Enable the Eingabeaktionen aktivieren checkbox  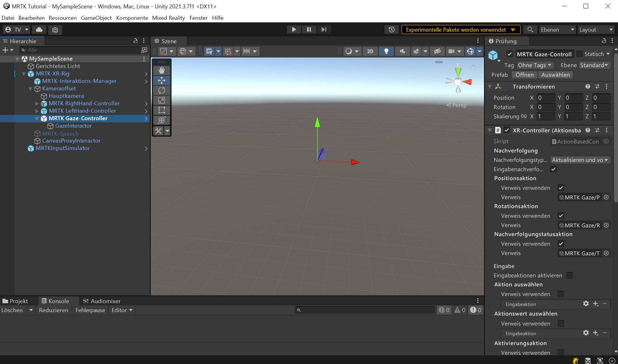click(570, 275)
